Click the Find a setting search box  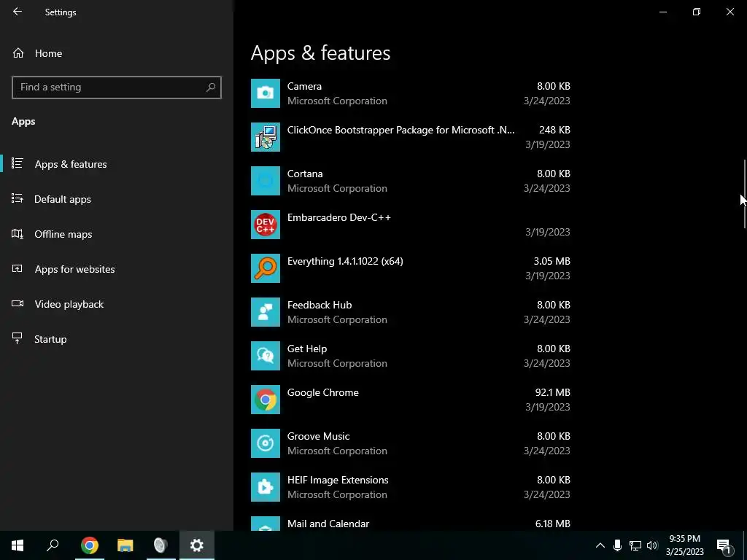tap(117, 87)
